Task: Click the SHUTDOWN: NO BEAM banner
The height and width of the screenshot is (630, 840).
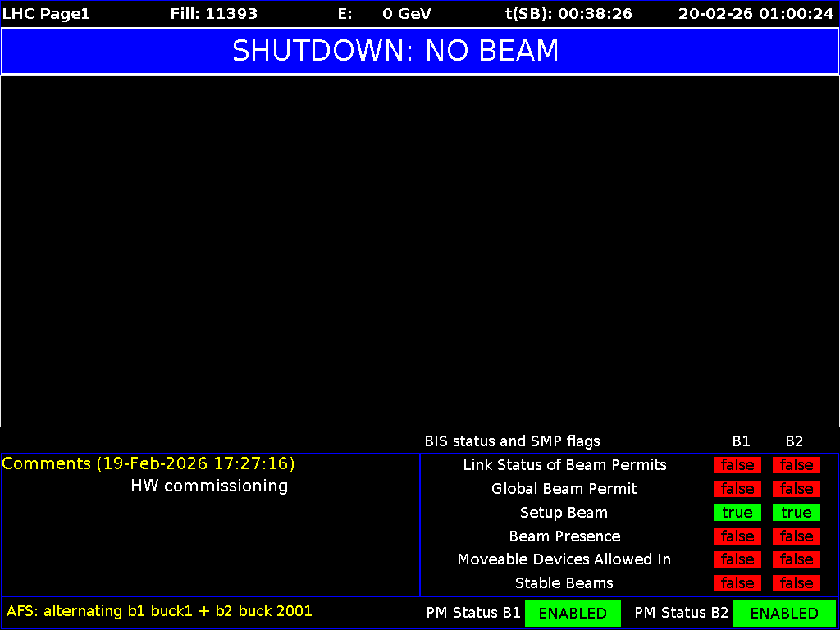Action: pos(396,50)
